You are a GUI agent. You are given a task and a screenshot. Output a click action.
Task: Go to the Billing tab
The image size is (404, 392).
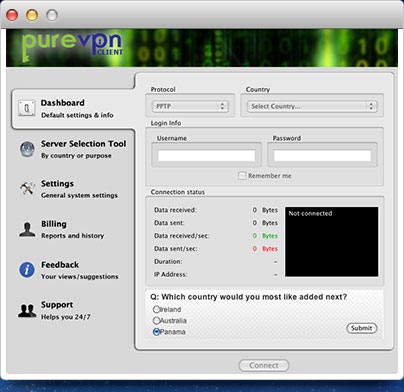73,229
